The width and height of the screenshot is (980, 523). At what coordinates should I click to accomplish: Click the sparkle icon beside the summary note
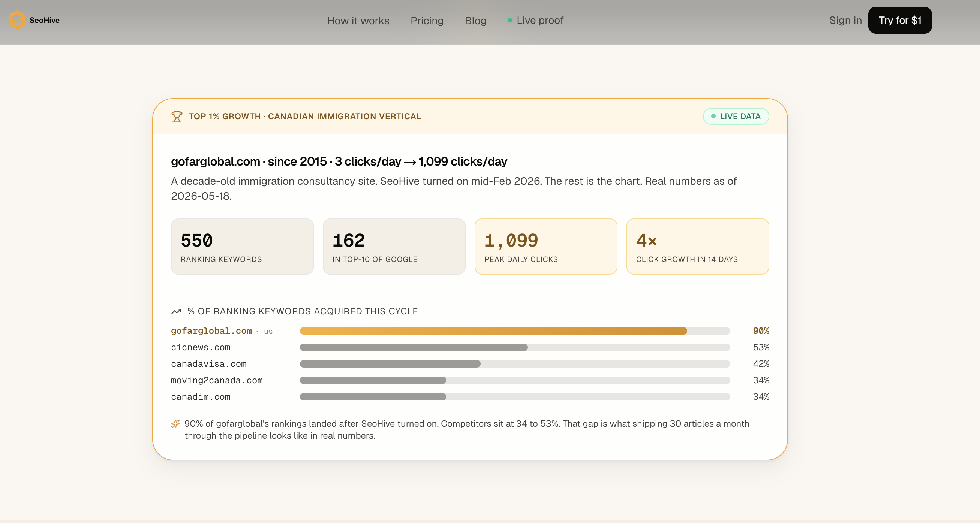tap(175, 424)
